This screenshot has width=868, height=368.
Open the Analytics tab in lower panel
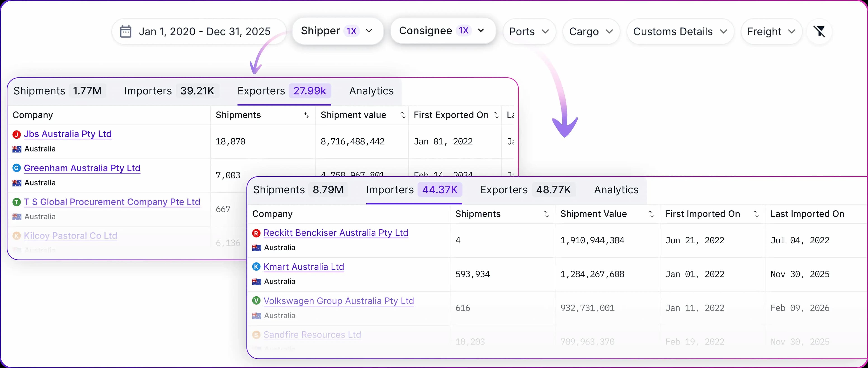pyautogui.click(x=616, y=190)
